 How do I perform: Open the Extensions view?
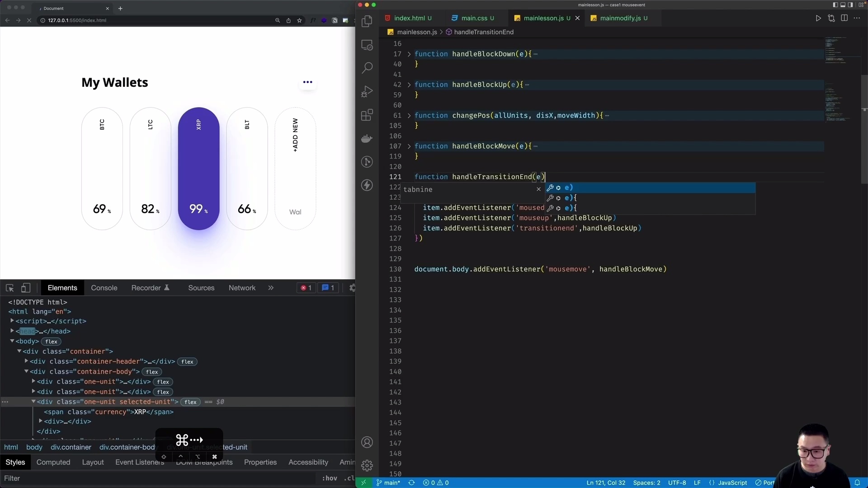(x=367, y=115)
